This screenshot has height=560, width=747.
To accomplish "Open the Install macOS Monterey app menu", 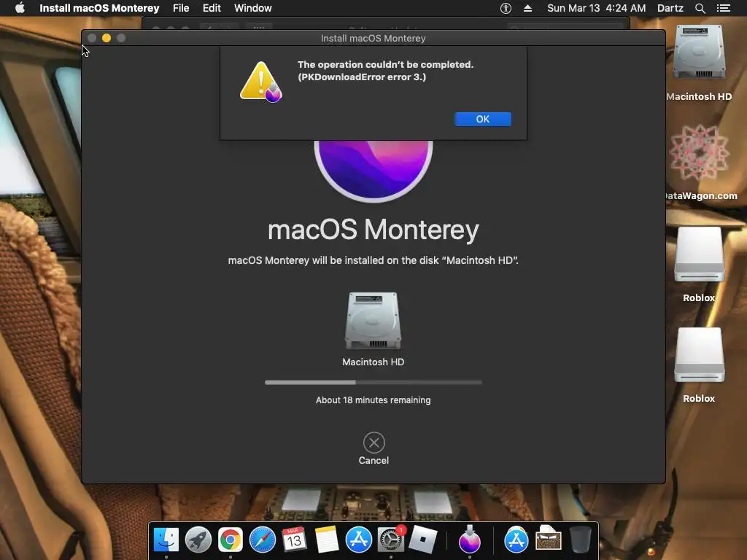I will click(99, 8).
